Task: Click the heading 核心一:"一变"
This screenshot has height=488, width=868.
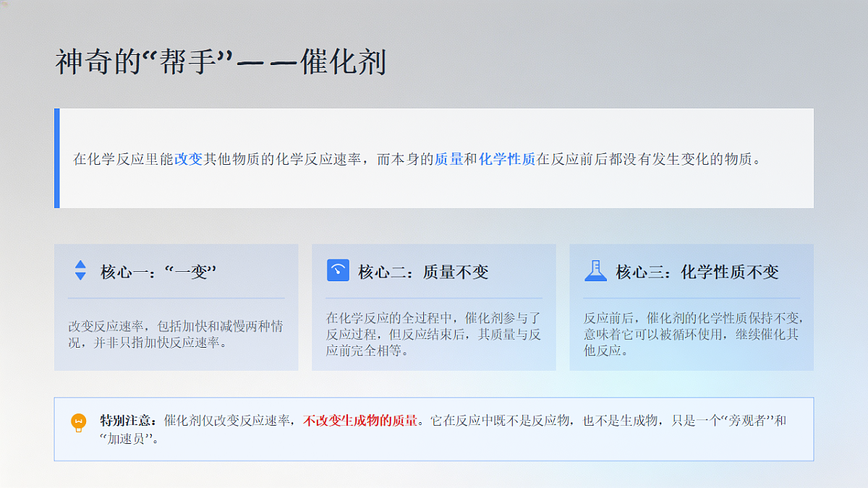Action: coord(159,272)
